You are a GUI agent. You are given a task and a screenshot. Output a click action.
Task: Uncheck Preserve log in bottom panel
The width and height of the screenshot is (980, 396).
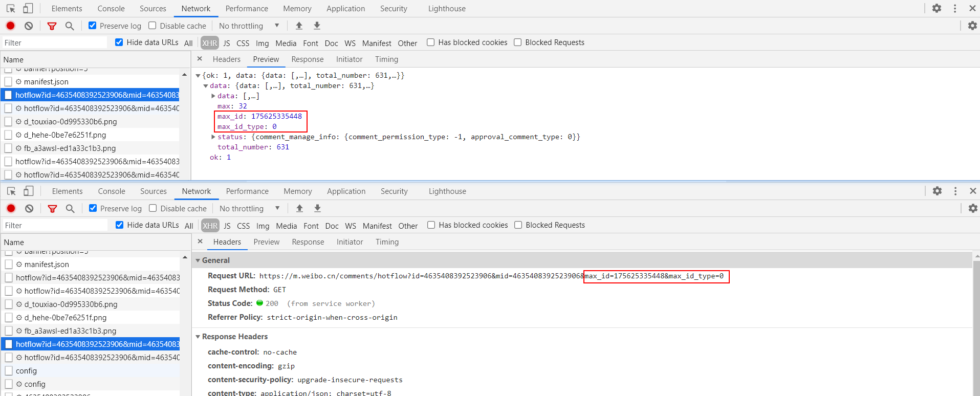click(93, 208)
